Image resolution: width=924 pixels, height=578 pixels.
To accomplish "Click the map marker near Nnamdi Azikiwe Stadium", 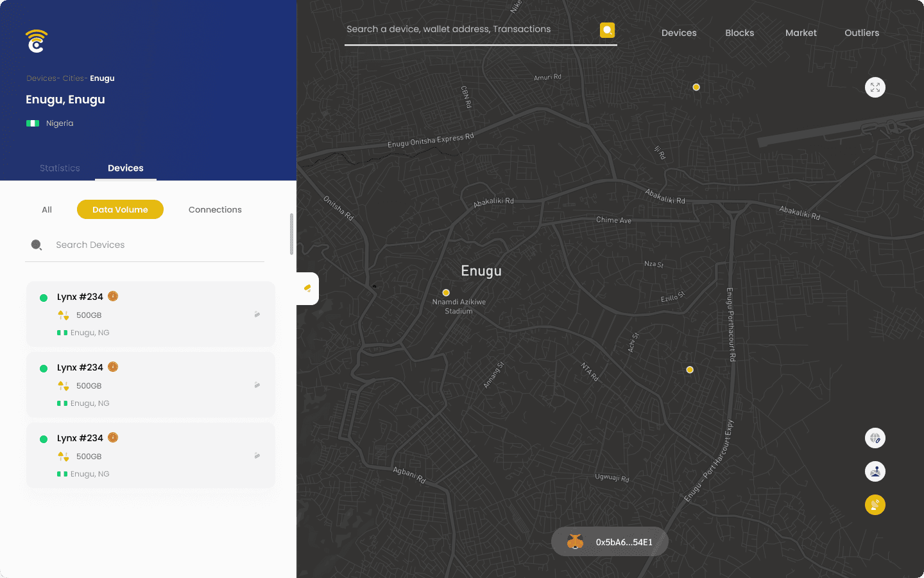I will coord(446,293).
